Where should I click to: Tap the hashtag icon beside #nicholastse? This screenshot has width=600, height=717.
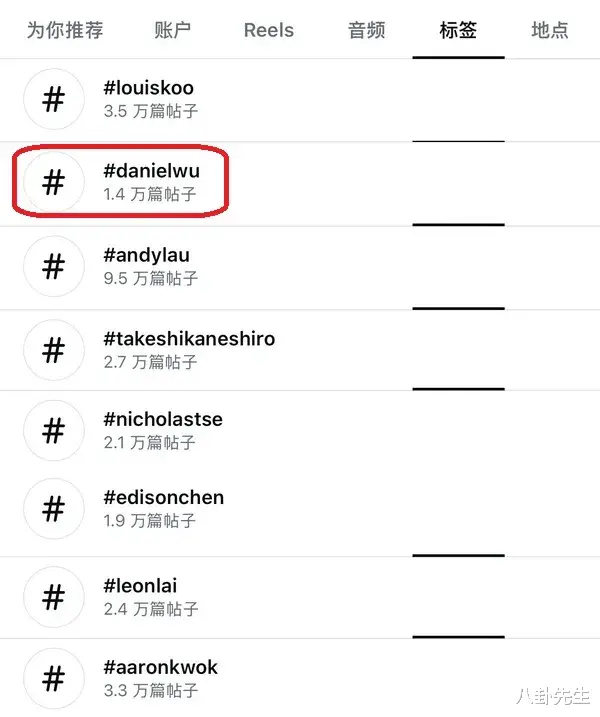tap(54, 430)
